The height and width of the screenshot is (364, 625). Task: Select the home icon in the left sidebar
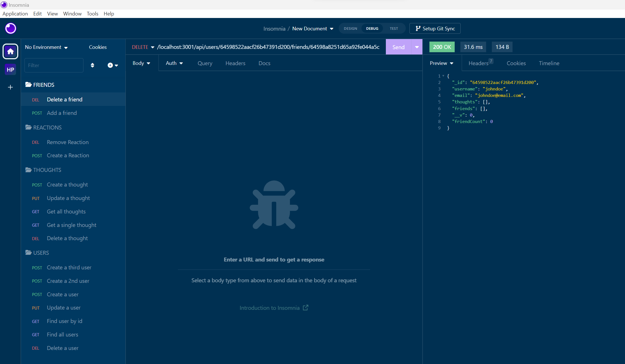tap(10, 51)
